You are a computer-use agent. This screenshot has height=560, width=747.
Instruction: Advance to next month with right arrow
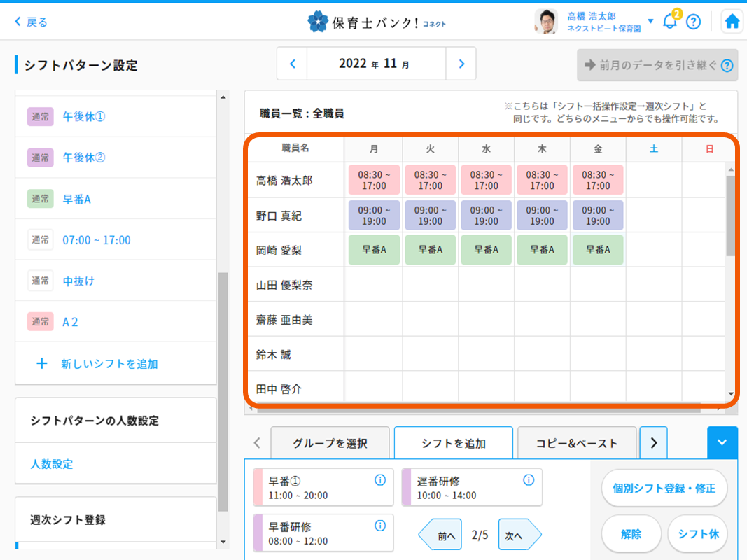click(461, 64)
